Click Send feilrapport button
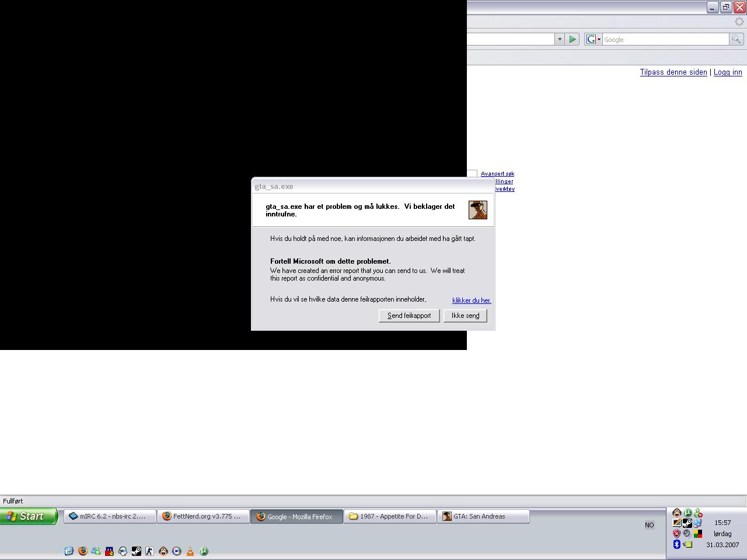747x560 pixels. tap(409, 316)
